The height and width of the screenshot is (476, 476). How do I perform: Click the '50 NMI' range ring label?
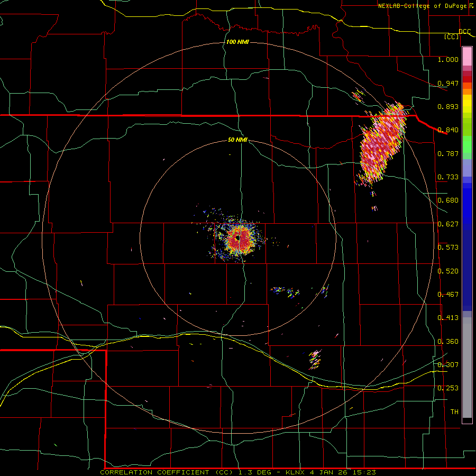(x=237, y=140)
